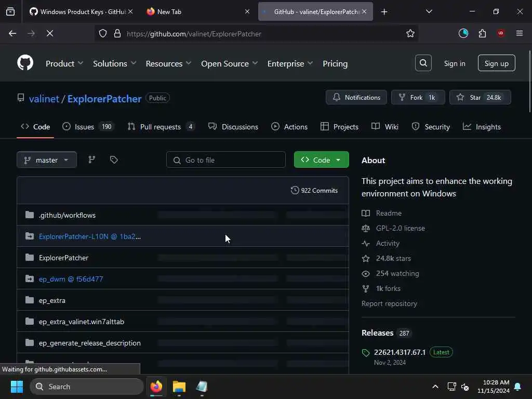
Task: Open the Security tab
Action: click(x=431, y=127)
